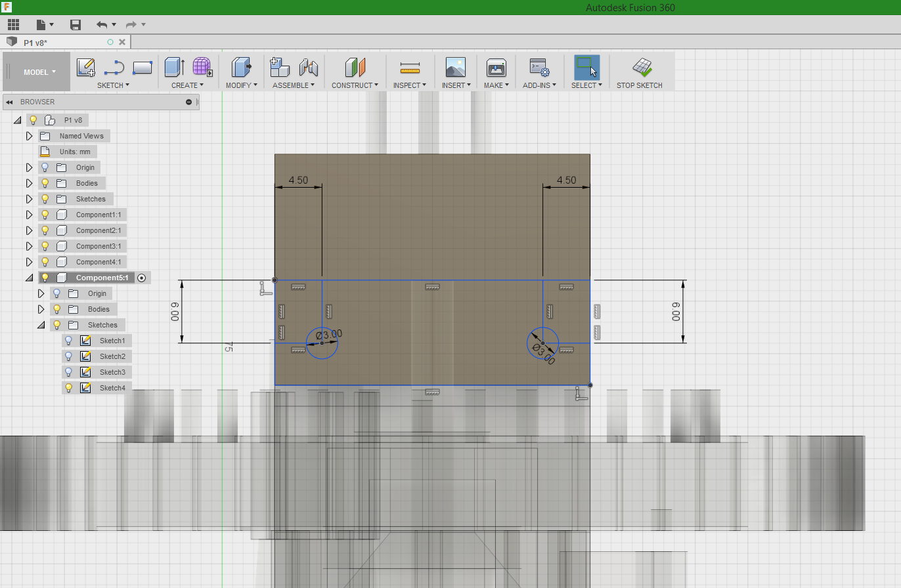This screenshot has height=588, width=901.
Task: Collapse the Browser panel arrows
Action: (x=10, y=102)
